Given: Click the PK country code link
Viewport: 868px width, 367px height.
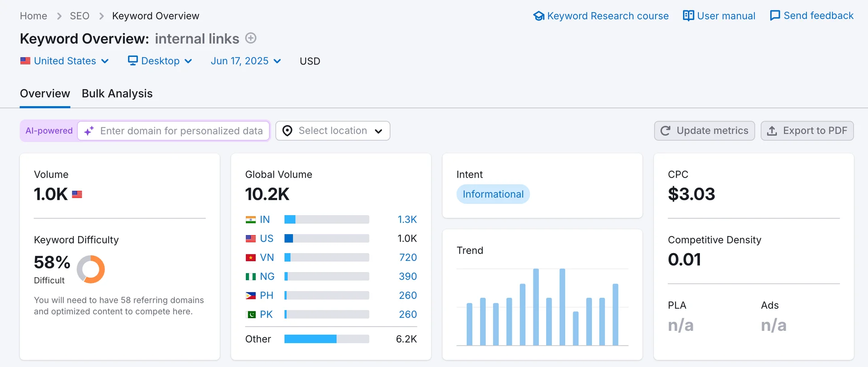Looking at the screenshot, I should pos(266,315).
